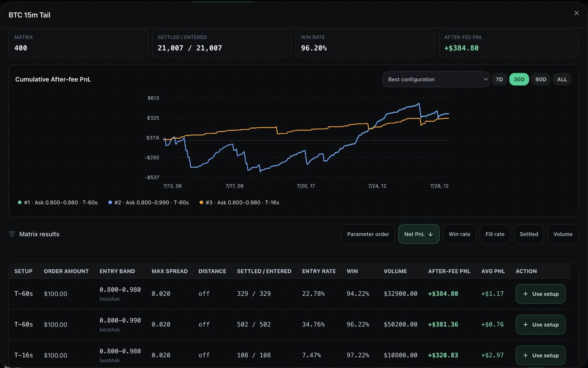Use setup for T-60s 0.800–0.990 row
Image resolution: width=588 pixels, height=368 pixels.
tap(541, 325)
